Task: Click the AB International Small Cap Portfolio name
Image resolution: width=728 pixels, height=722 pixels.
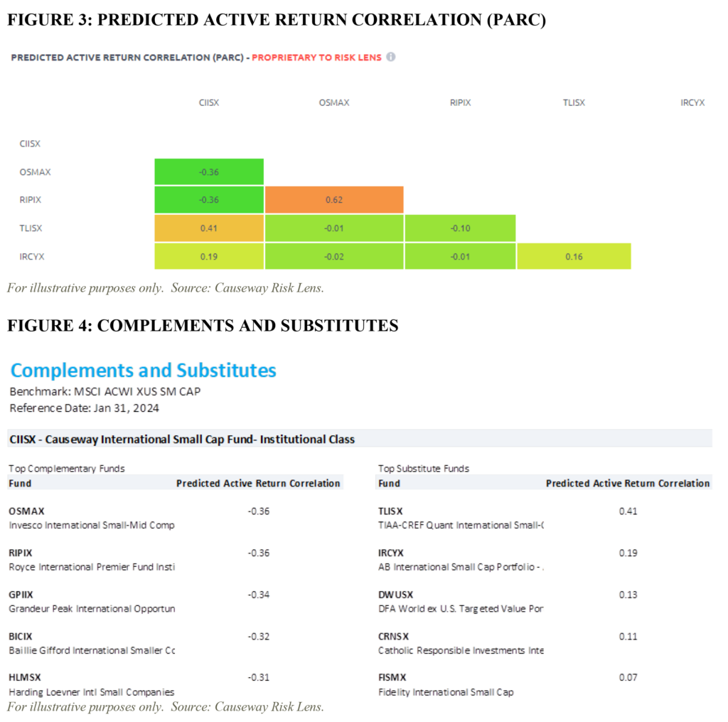Action: click(461, 568)
